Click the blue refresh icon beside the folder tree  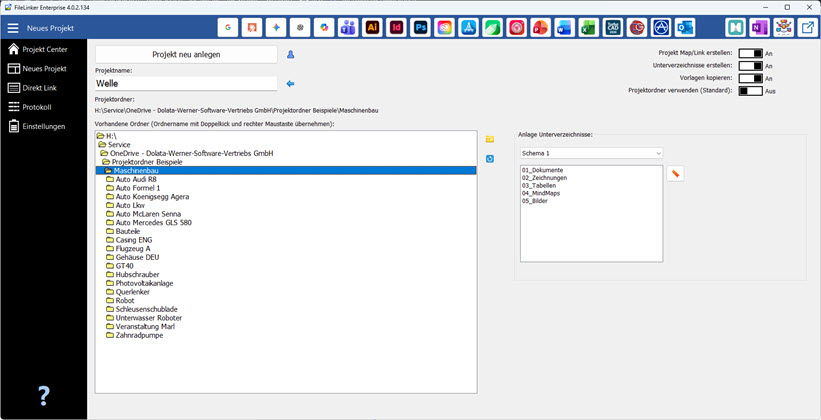tap(490, 158)
